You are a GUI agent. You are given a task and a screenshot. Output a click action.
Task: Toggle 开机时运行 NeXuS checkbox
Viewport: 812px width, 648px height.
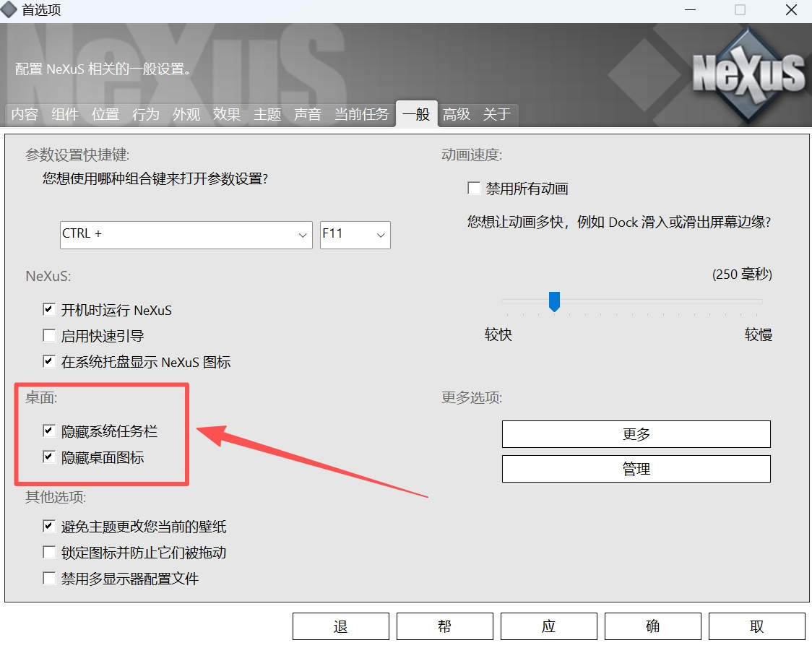[x=49, y=310]
